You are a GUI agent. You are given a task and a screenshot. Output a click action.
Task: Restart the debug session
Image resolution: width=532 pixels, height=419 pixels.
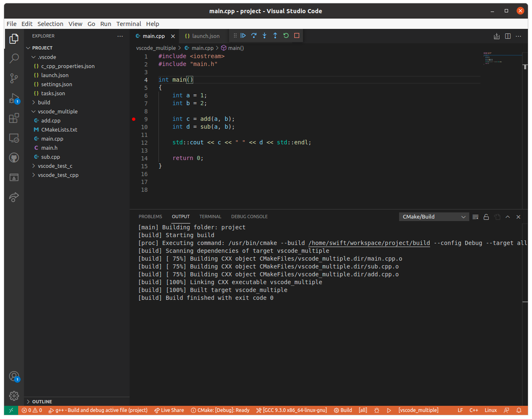click(x=286, y=35)
